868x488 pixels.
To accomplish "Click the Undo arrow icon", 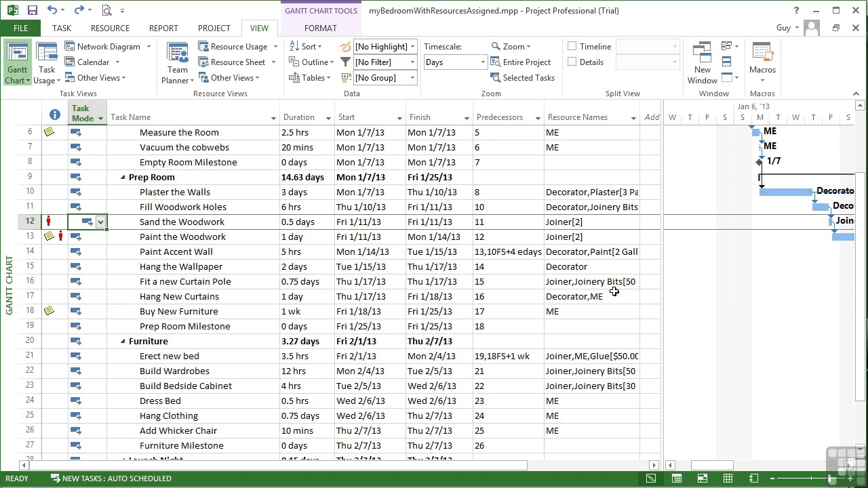I will 52,10.
